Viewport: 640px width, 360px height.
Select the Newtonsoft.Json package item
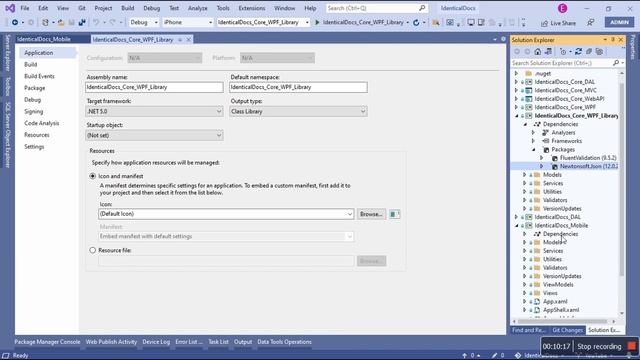589,166
